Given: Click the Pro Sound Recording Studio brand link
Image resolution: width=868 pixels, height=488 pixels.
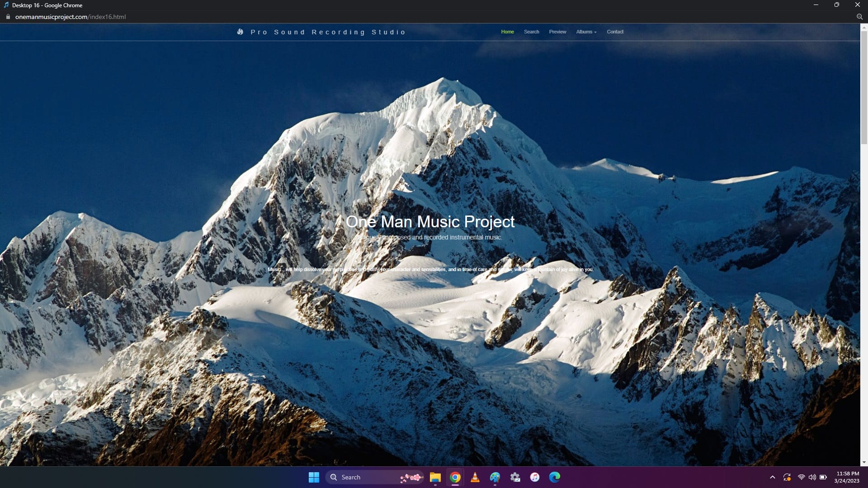Looking at the screenshot, I should pyautogui.click(x=328, y=32).
